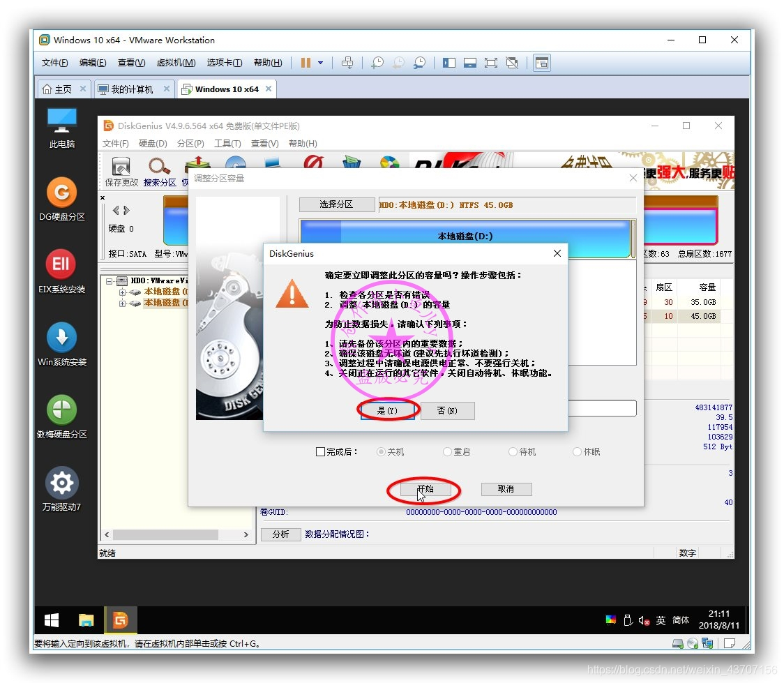Close the DiskGenius confirmation dialog

tap(557, 253)
